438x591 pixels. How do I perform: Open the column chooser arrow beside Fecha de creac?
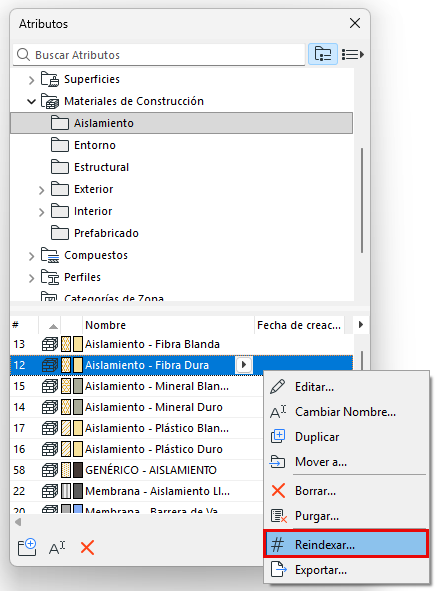361,325
